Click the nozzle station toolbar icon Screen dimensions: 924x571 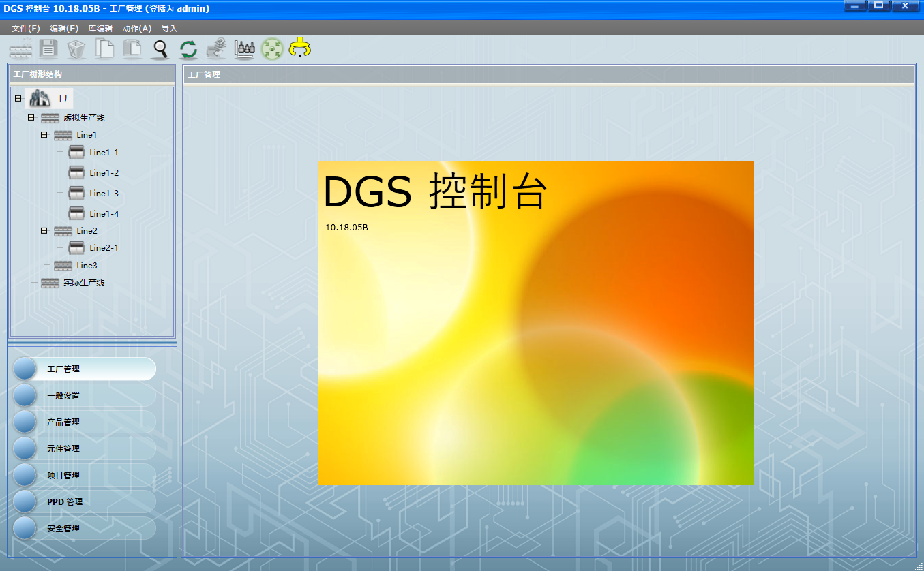coord(244,48)
